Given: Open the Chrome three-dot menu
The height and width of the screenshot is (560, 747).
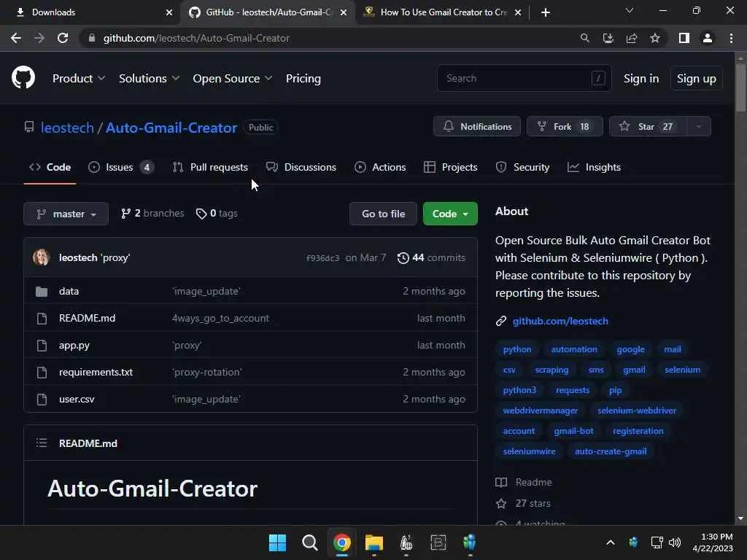Looking at the screenshot, I should 731,38.
